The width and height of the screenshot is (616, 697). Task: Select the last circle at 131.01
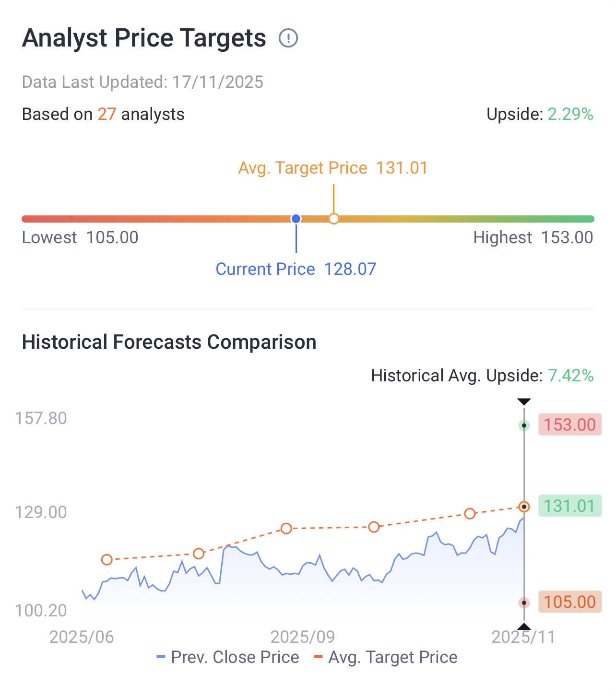pos(524,507)
